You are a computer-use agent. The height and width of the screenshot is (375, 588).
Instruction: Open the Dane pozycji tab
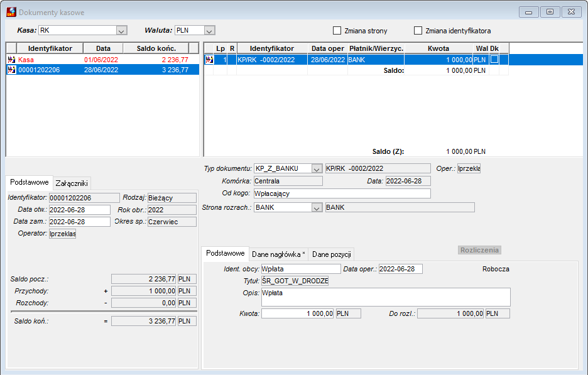332,254
